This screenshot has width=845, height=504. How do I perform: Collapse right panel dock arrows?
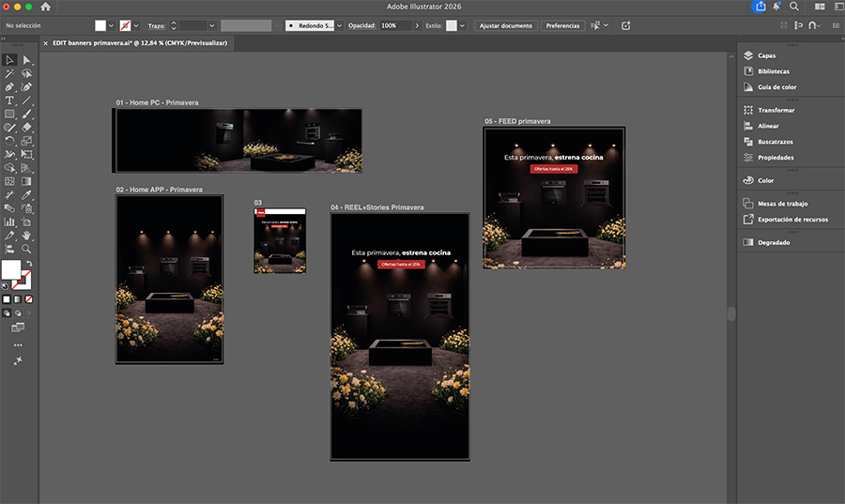click(842, 38)
